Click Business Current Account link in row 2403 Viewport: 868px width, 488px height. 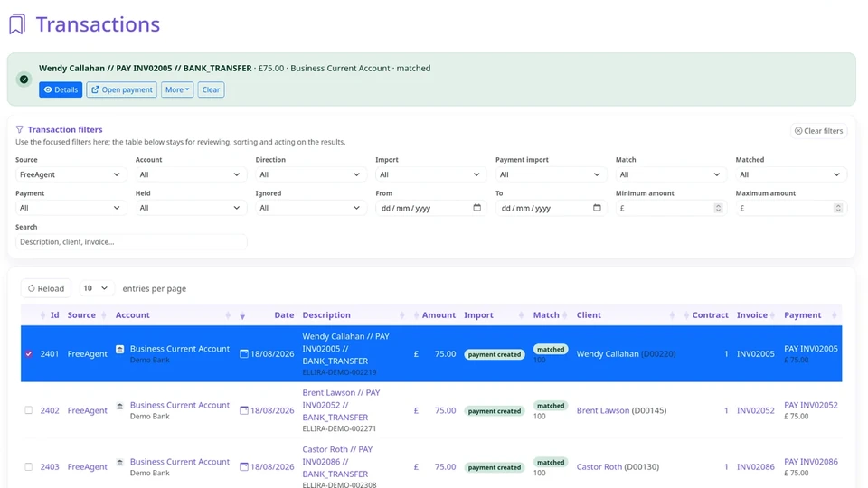pyautogui.click(x=179, y=462)
